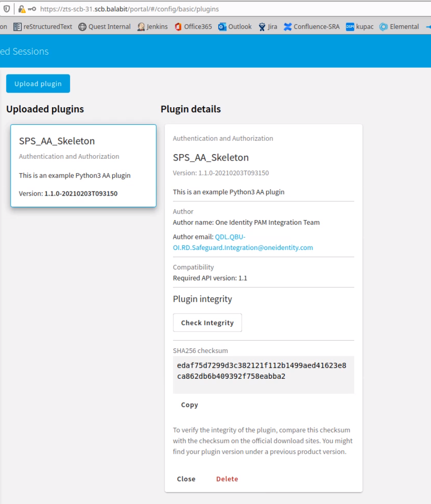Close the plugin details panel
The image size is (431, 504).
coord(186,479)
